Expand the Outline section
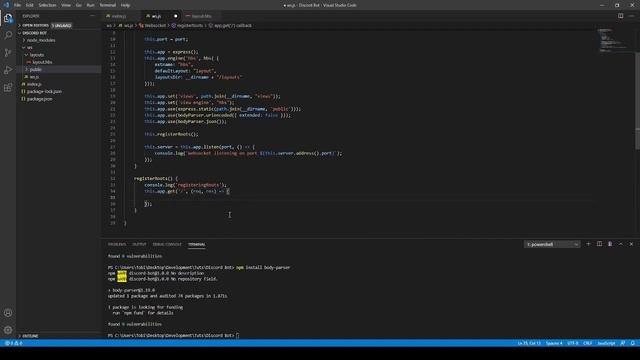 (x=30, y=336)
